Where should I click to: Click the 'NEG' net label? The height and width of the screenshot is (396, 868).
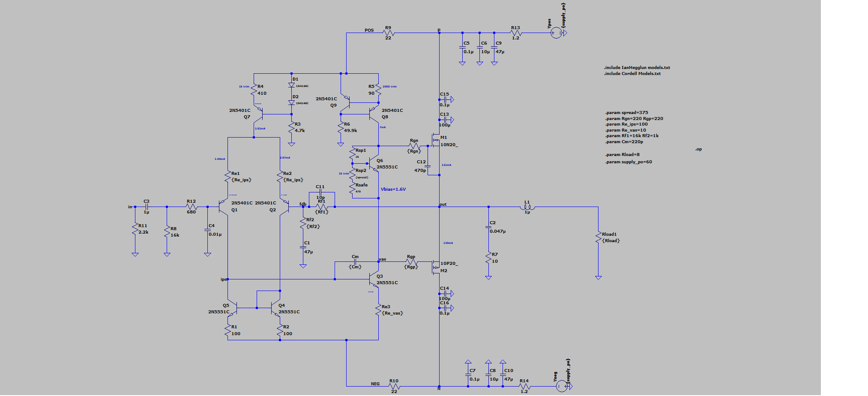[375, 384]
